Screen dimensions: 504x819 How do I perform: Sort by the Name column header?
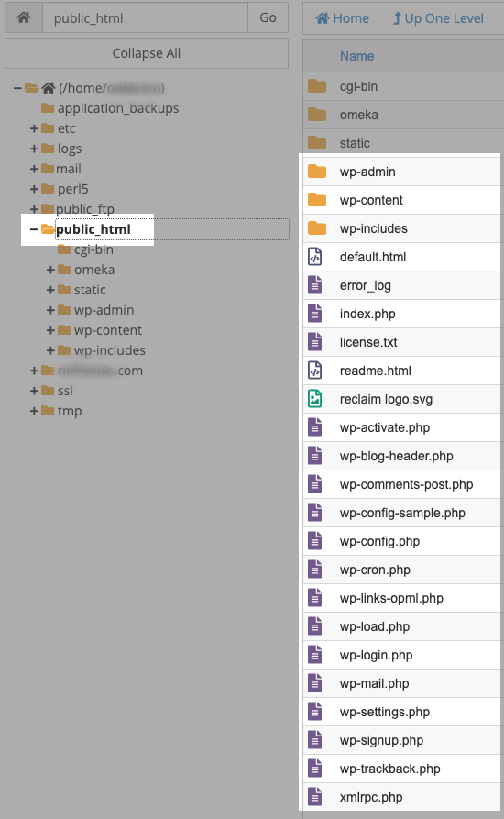356,56
